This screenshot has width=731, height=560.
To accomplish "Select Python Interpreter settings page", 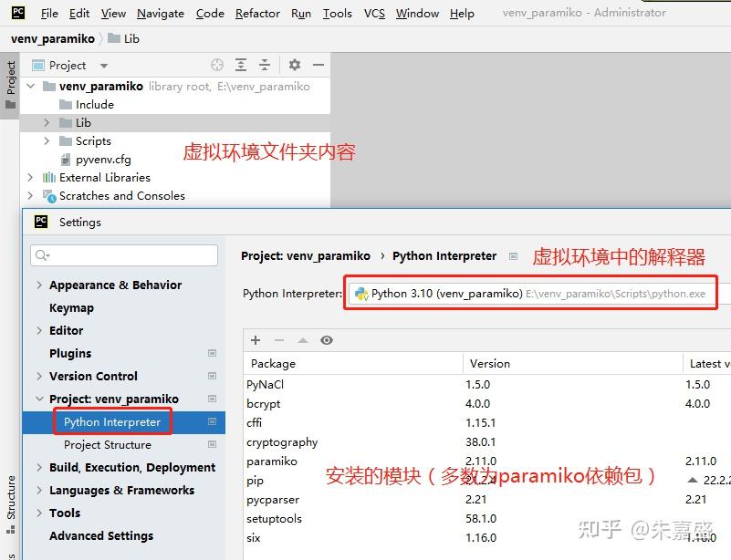I will point(112,422).
